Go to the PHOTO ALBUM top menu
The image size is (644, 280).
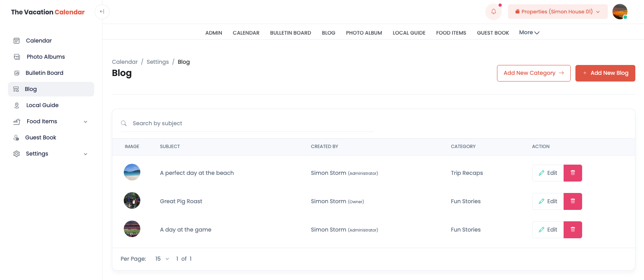tap(364, 33)
